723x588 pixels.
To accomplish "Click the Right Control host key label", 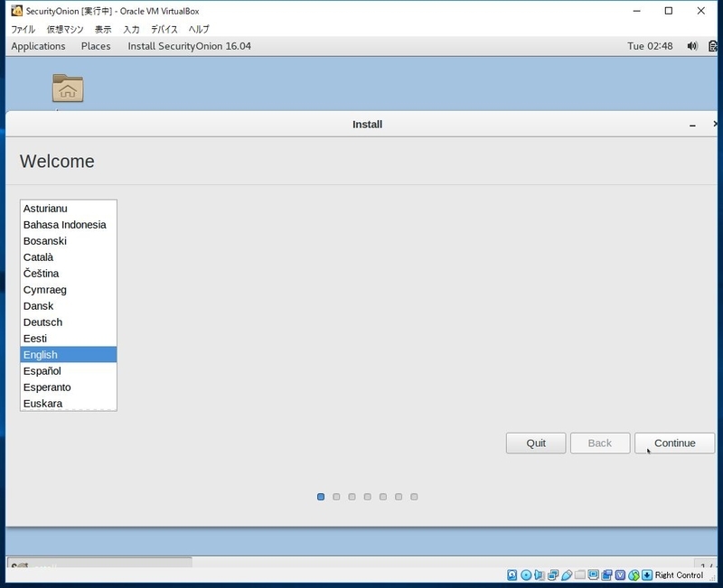I will click(x=679, y=574).
